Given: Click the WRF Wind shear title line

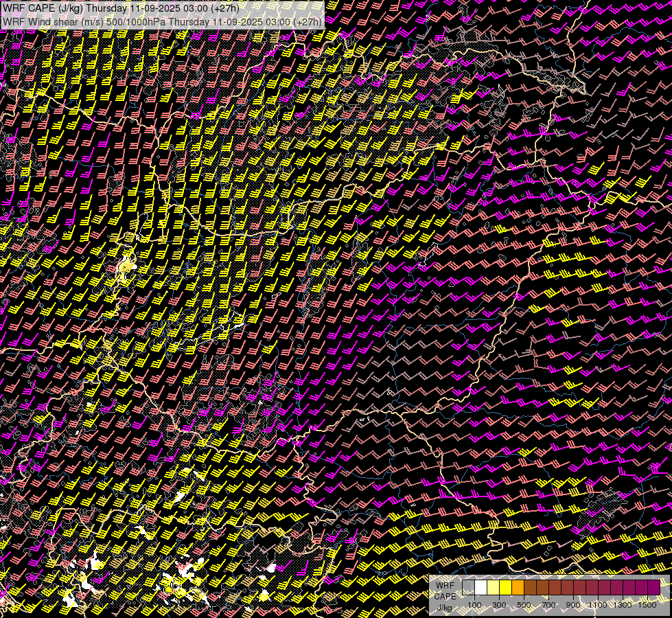Looking at the screenshot, I should pyautogui.click(x=161, y=21).
